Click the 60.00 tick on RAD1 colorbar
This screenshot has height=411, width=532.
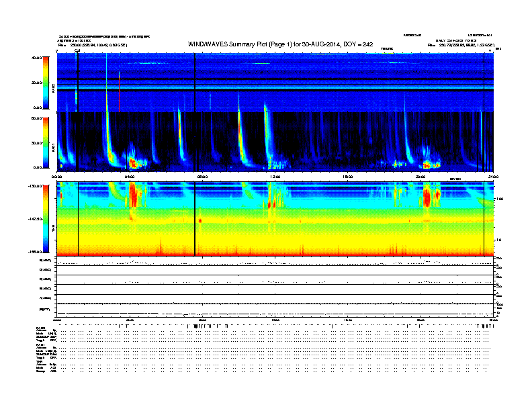click(36, 118)
